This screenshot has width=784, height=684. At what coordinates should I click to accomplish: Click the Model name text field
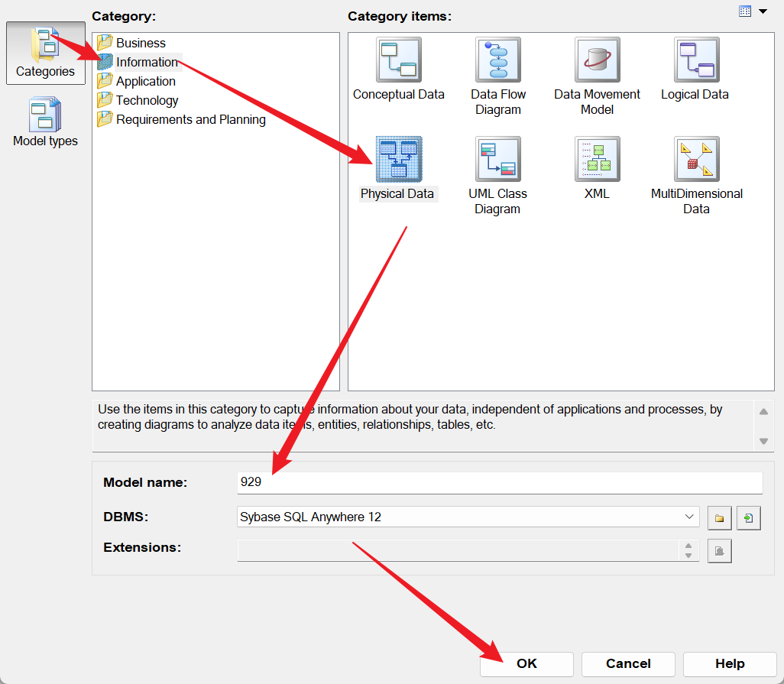(x=499, y=482)
